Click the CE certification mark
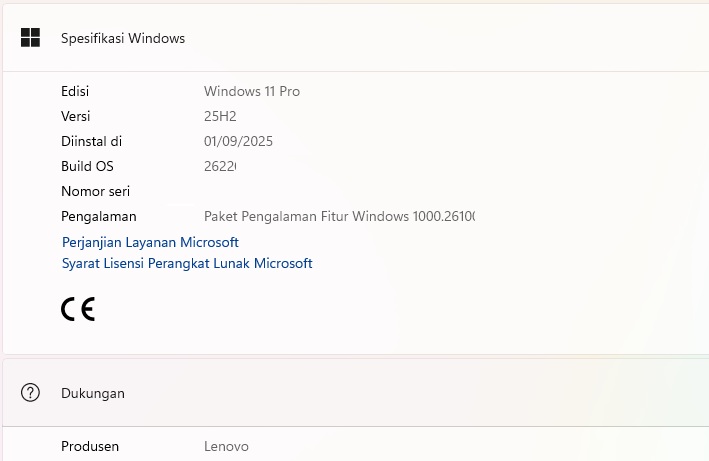The image size is (709, 461). click(78, 309)
